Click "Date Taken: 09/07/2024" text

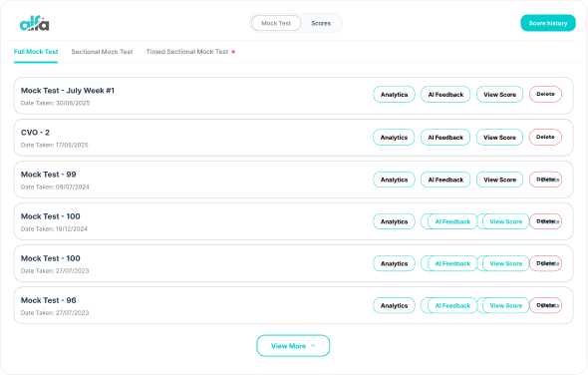tap(55, 187)
